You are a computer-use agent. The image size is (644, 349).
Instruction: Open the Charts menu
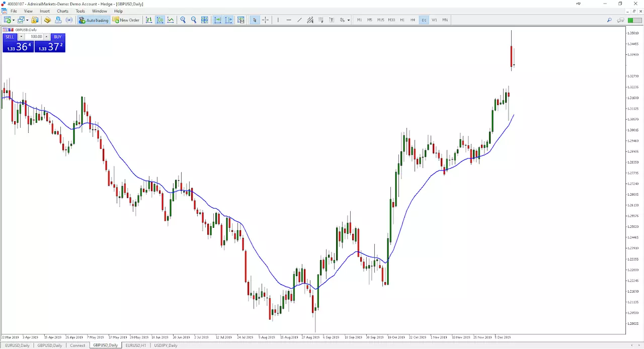click(62, 11)
